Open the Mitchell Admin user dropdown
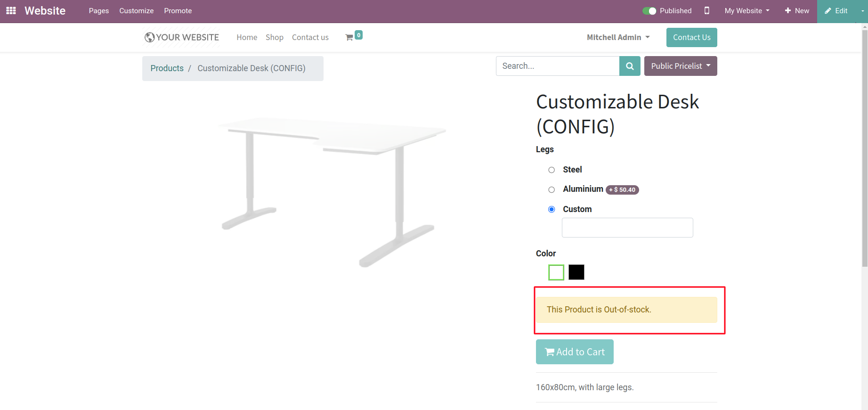The image size is (868, 410). pos(618,37)
